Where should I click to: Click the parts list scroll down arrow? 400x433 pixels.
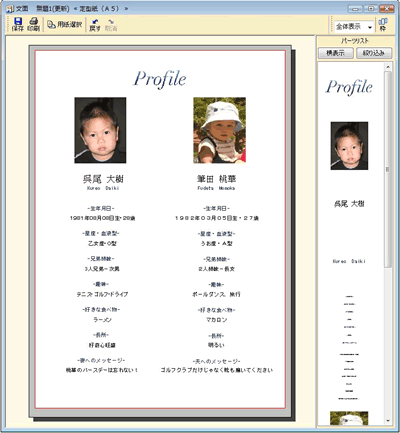click(388, 421)
